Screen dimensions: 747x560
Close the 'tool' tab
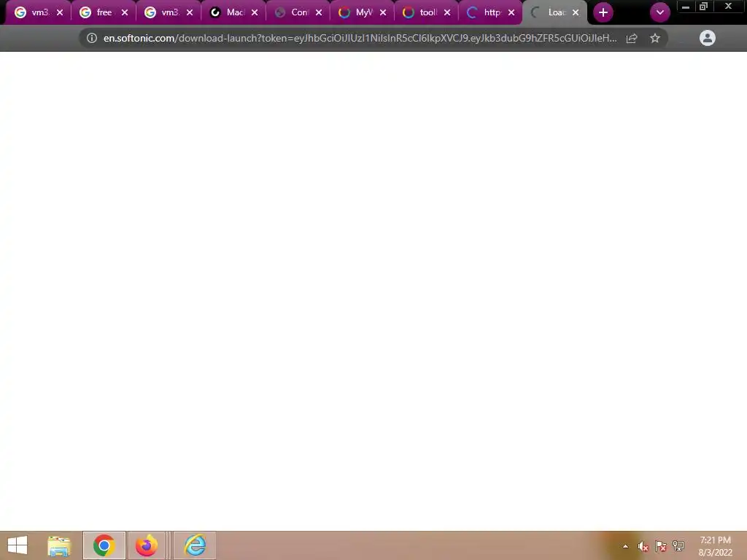click(x=447, y=12)
